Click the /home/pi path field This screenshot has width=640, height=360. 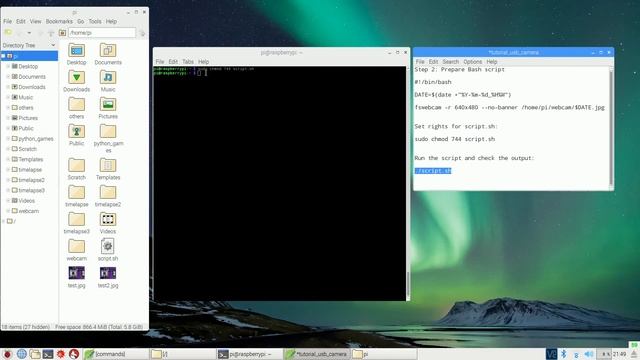[102, 33]
